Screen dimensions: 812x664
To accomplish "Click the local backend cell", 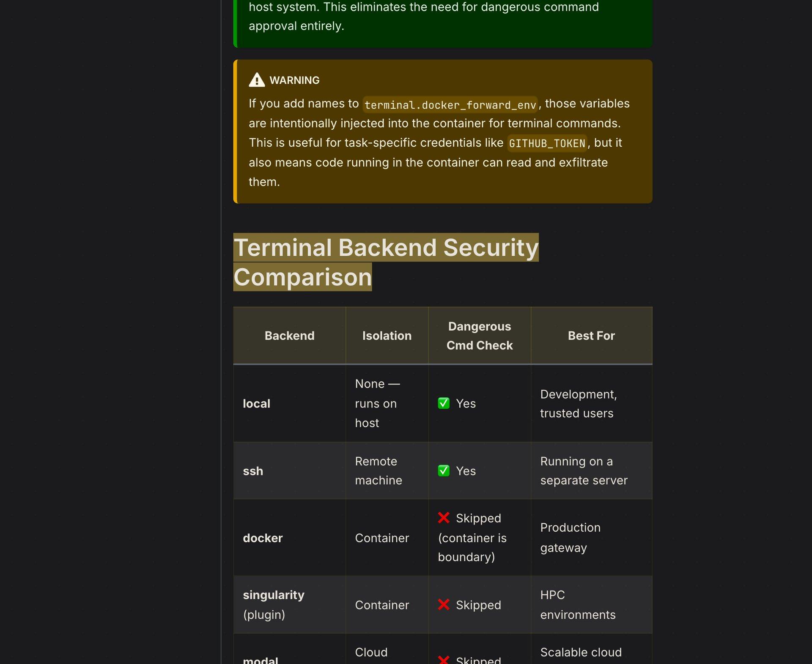I will [289, 403].
